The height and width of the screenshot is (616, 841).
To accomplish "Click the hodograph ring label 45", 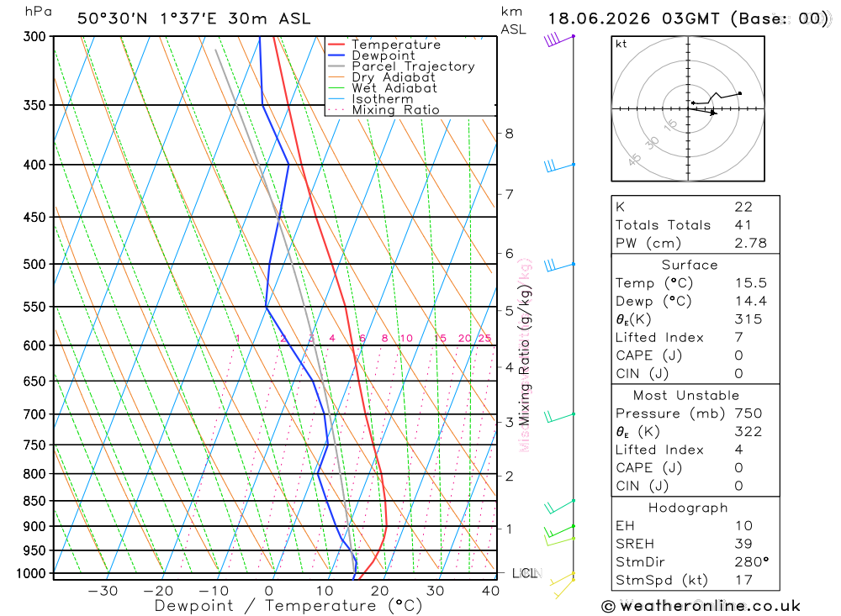I will pos(634,159).
